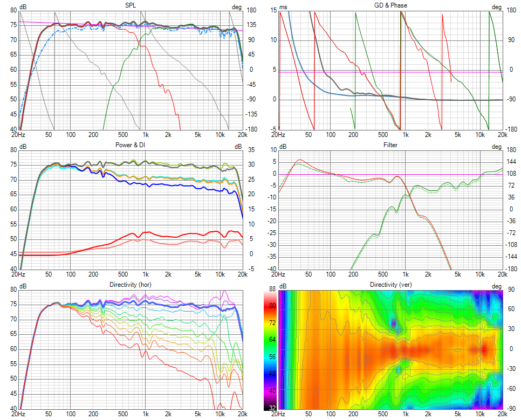Viewport: 521px width, 420px height.
Task: Click the "60" degree tick on Directivity (ver) chart
Action: coord(511,309)
